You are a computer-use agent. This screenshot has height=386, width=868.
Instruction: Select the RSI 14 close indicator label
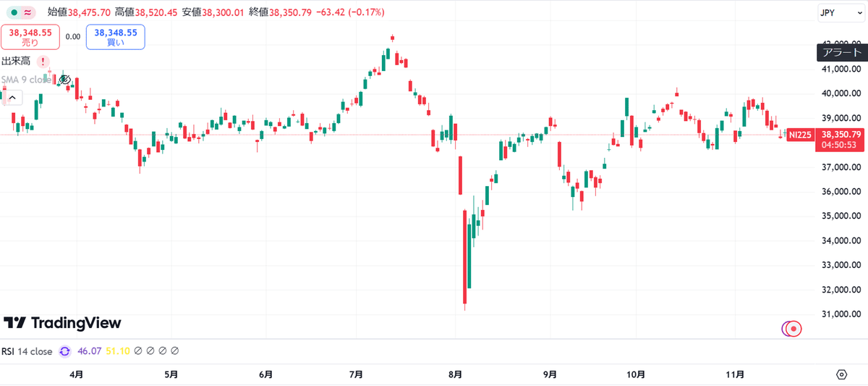click(26, 351)
